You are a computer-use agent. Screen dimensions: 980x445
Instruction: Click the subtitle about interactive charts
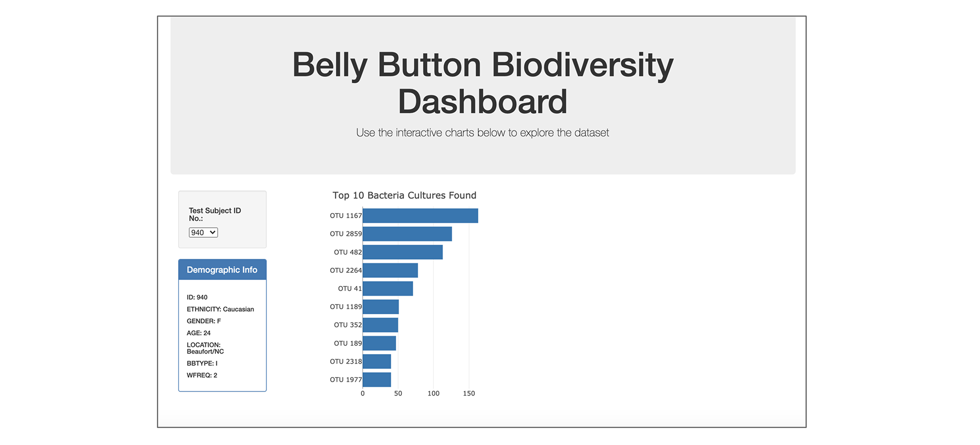pyautogui.click(x=483, y=132)
